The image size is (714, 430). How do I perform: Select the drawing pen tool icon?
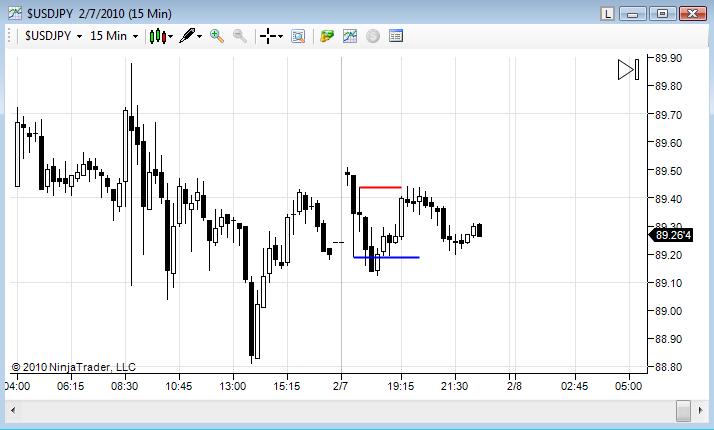click(187, 36)
